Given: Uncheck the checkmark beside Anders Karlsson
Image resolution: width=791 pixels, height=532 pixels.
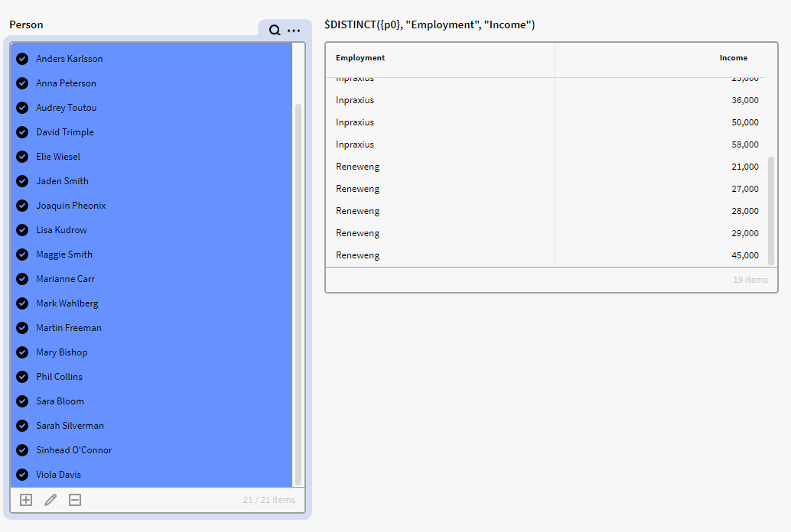Looking at the screenshot, I should 22,59.
